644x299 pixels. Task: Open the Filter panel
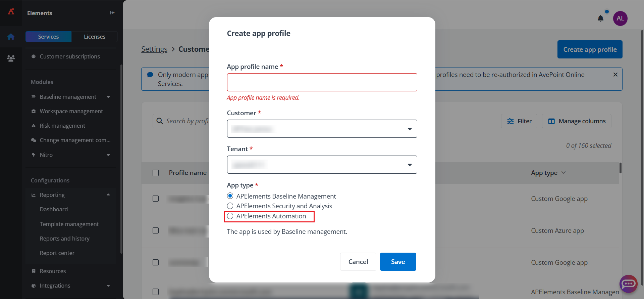pyautogui.click(x=519, y=121)
